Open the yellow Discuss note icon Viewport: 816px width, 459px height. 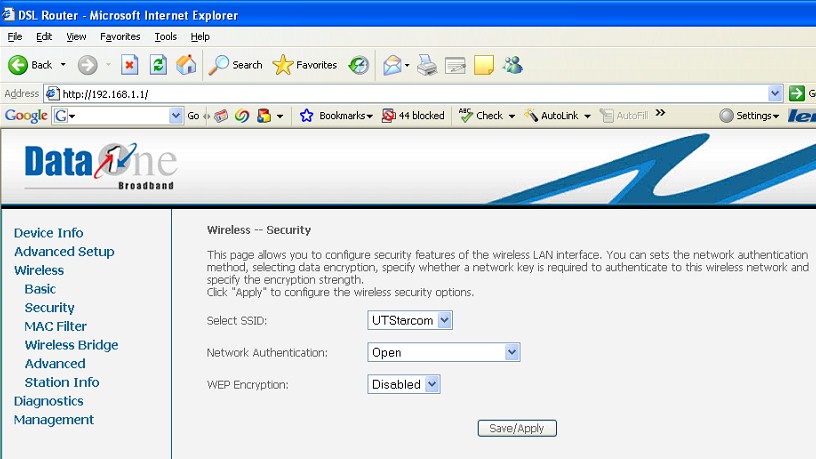pyautogui.click(x=483, y=65)
